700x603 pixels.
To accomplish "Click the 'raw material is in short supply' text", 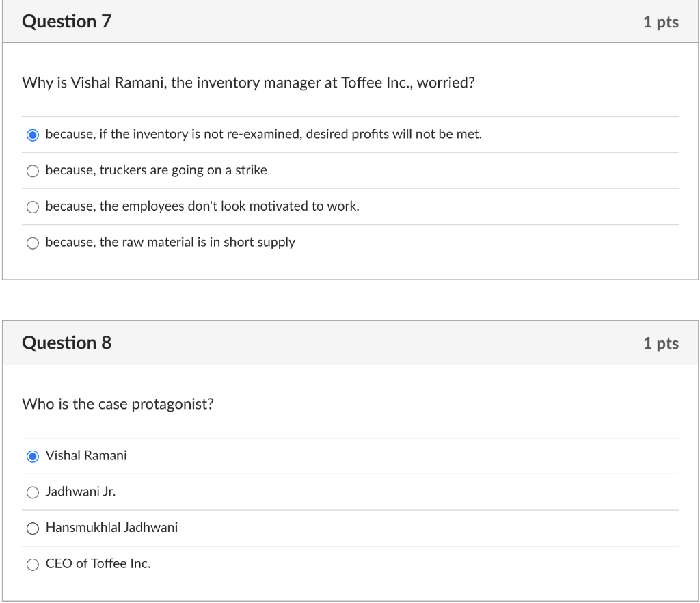I will pos(170,242).
